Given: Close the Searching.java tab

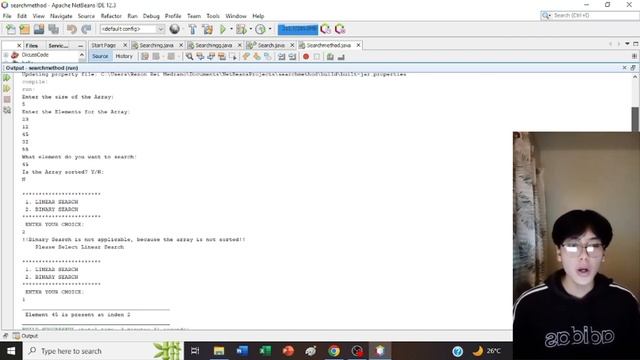Looking at the screenshot, I should 181,45.
